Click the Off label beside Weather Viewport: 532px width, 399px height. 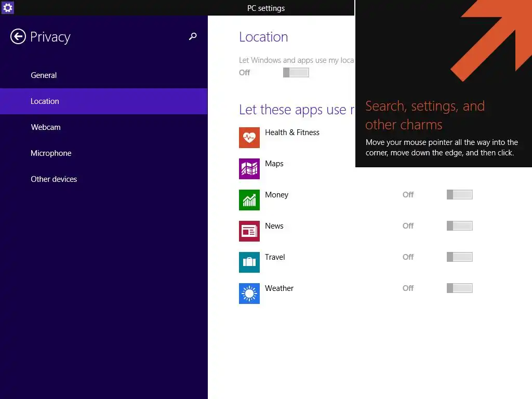408,288
